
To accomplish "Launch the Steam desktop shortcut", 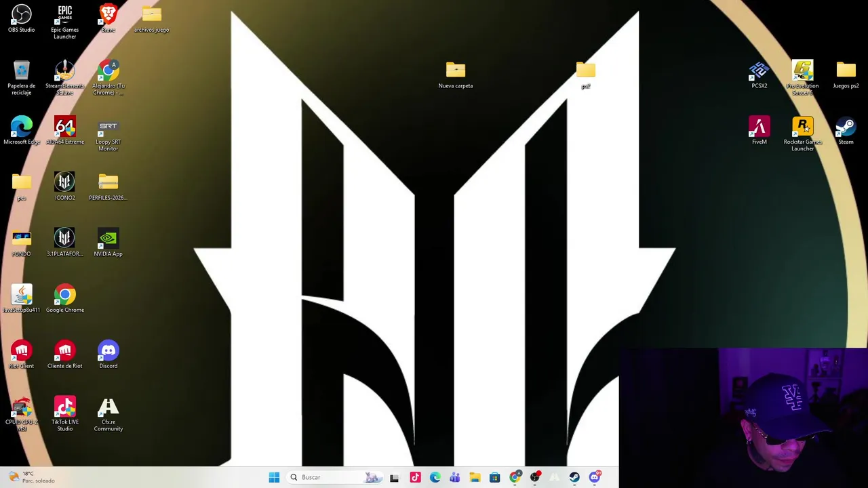I will coord(846,131).
